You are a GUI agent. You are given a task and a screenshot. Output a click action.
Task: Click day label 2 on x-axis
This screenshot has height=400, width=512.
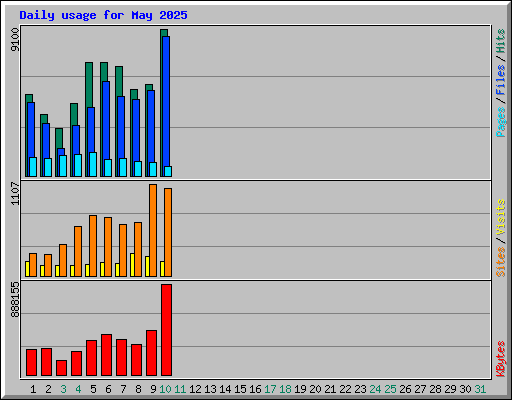[x=48, y=389]
